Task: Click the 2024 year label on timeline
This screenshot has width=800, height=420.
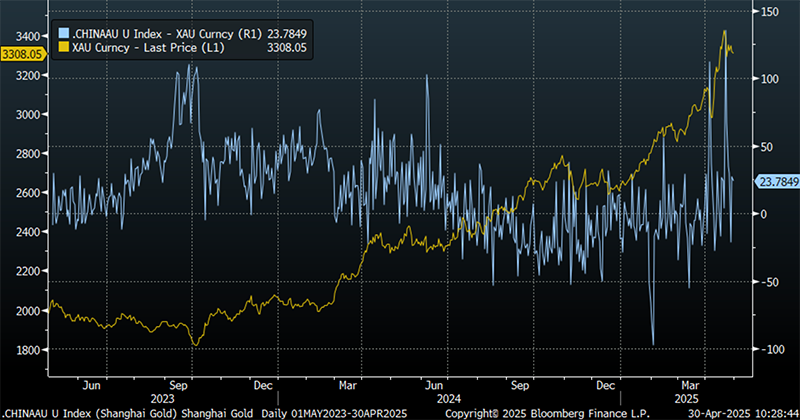Action: point(448,399)
